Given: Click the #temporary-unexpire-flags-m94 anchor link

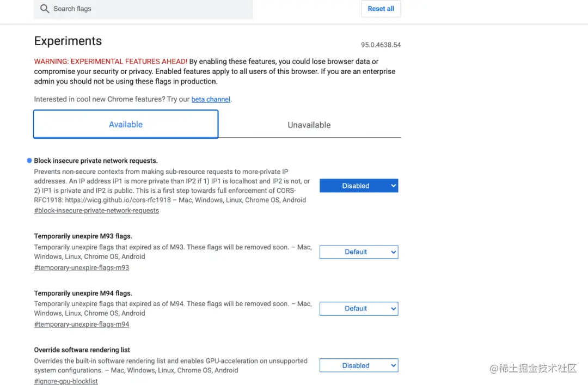Looking at the screenshot, I should [x=82, y=325].
